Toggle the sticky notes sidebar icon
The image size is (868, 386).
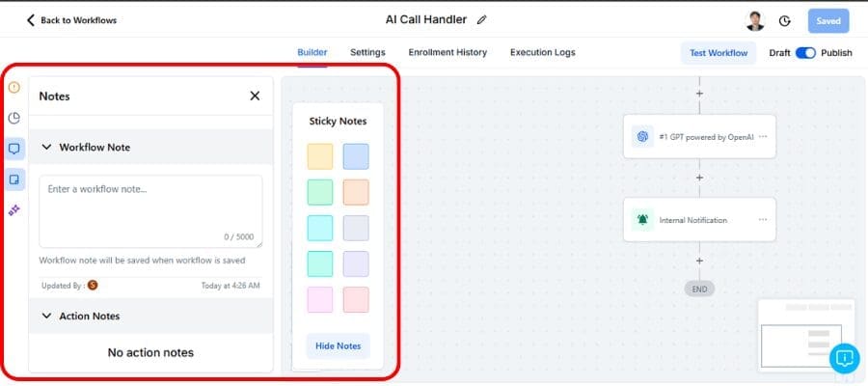click(14, 179)
